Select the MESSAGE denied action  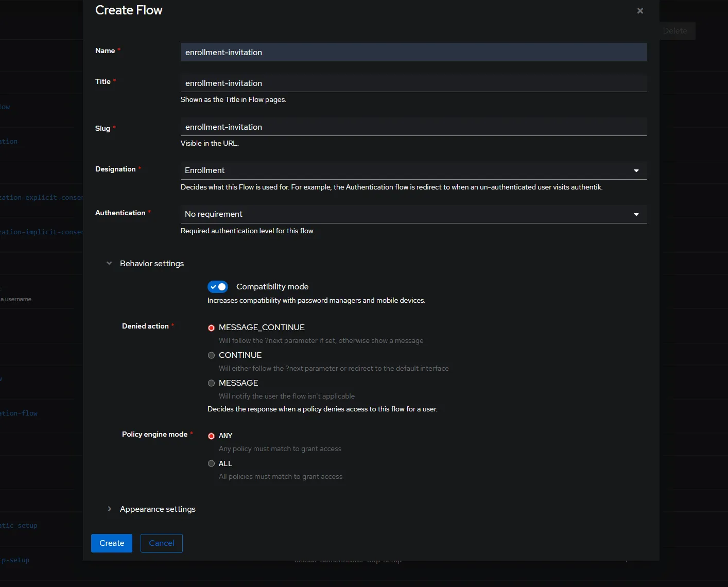[211, 383]
